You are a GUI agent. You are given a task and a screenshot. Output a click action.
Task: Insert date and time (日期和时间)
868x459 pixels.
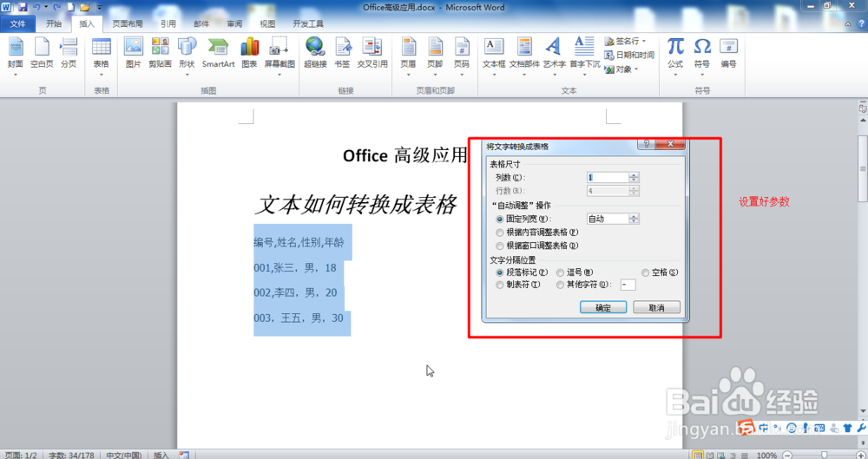click(629, 55)
